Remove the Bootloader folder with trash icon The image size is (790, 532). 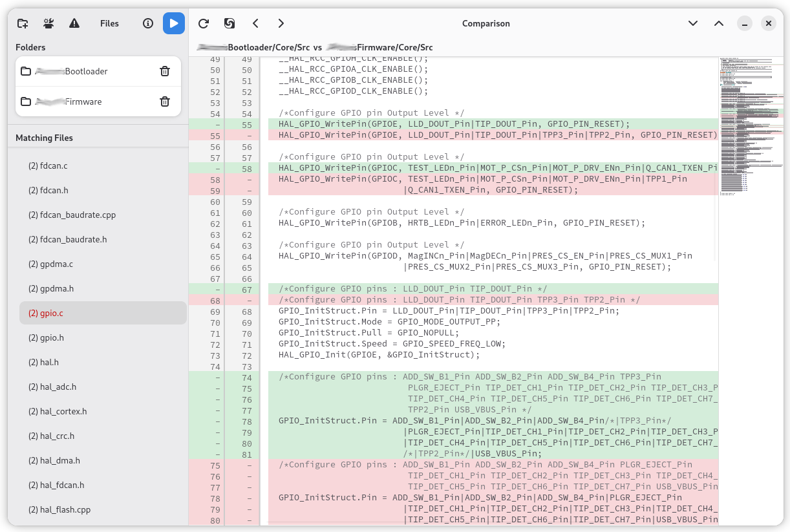(165, 71)
